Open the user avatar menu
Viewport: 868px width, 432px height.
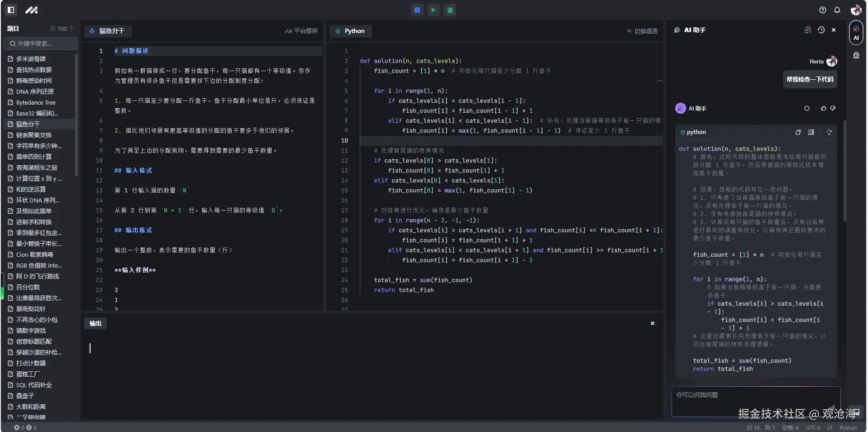855,10
